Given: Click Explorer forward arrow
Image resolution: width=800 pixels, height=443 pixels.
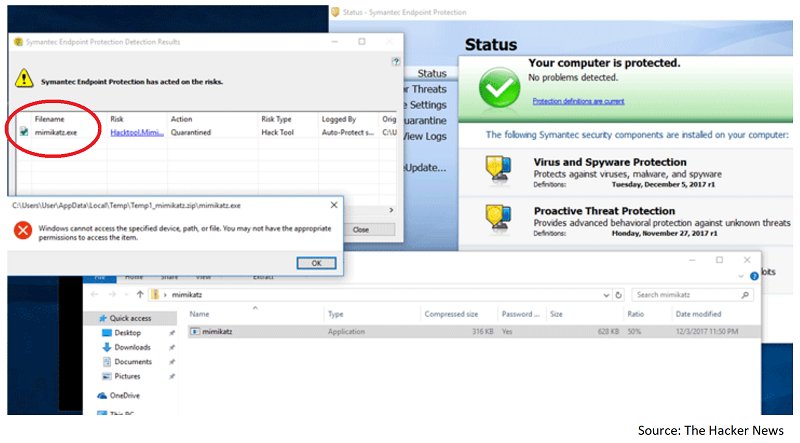Looking at the screenshot, I should (112, 294).
